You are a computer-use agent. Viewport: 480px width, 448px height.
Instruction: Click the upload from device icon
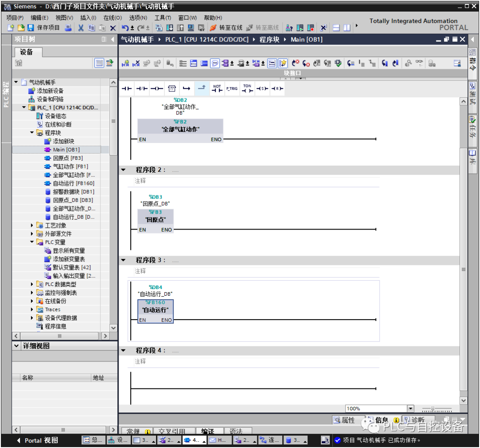[180, 28]
